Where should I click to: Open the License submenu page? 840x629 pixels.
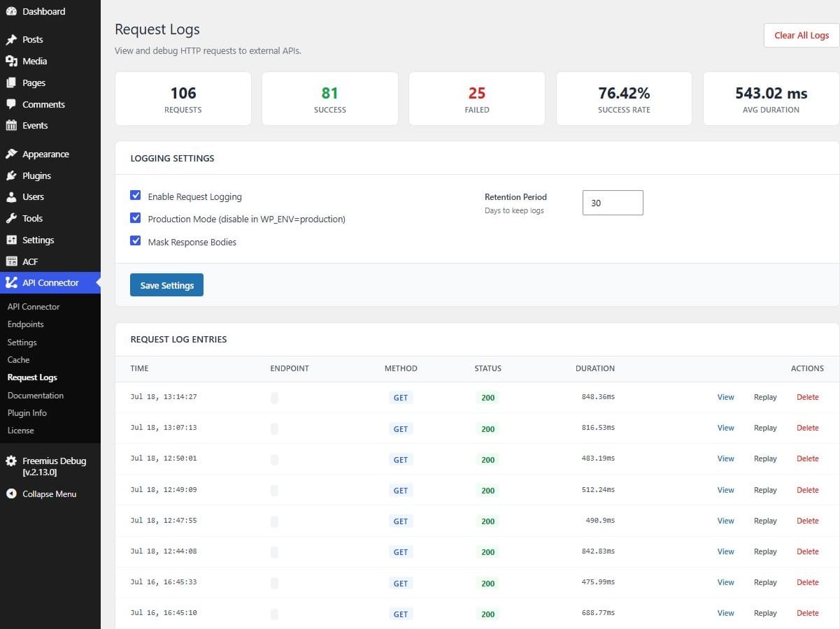click(21, 431)
